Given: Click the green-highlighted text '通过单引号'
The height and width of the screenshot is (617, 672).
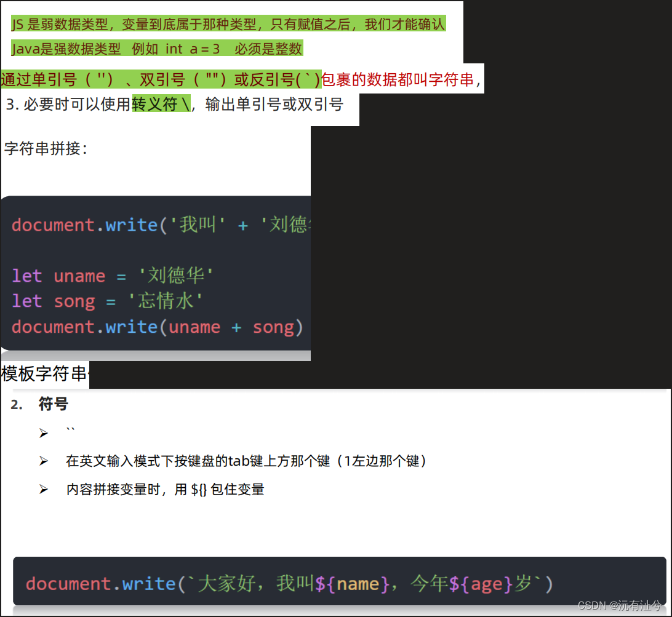Looking at the screenshot, I should (x=39, y=80).
